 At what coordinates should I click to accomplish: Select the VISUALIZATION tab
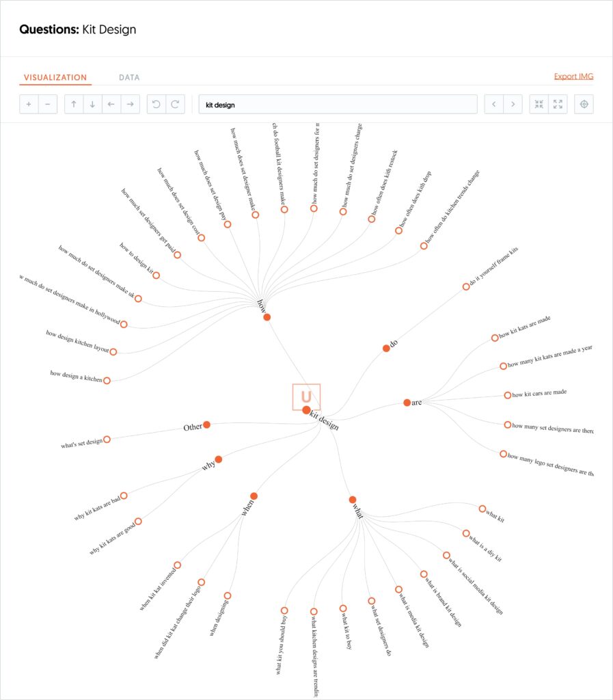[x=55, y=78]
